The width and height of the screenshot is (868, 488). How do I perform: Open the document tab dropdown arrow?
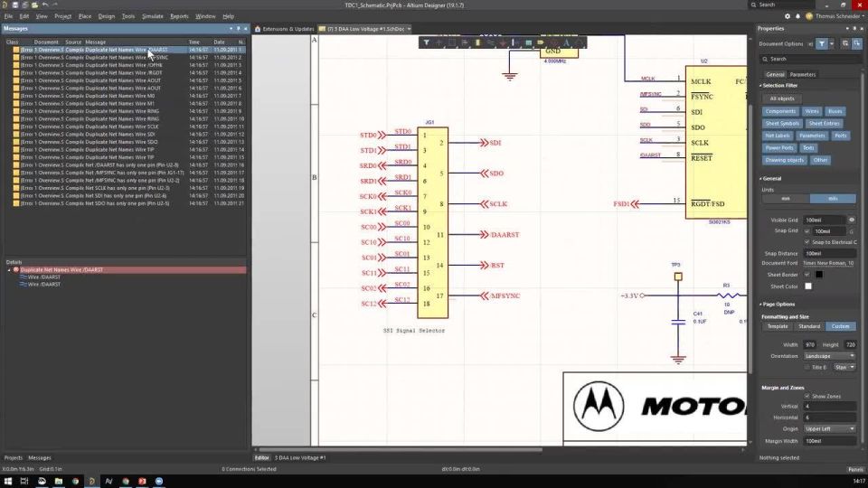(x=409, y=29)
